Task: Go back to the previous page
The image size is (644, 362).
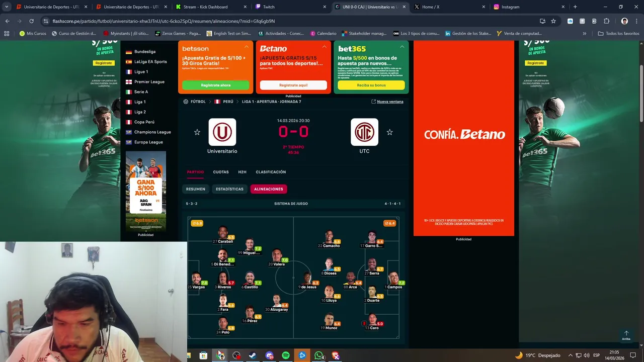Action: point(7,21)
